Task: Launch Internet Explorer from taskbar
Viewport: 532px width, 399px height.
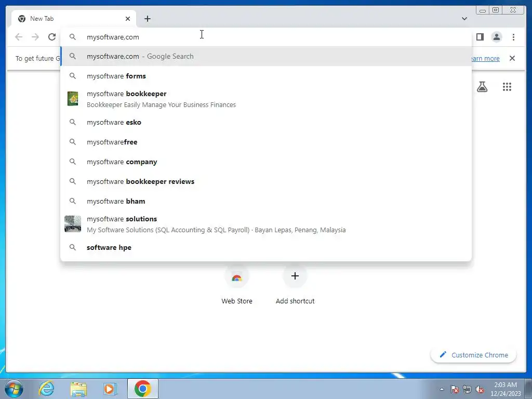Action: tap(46, 389)
